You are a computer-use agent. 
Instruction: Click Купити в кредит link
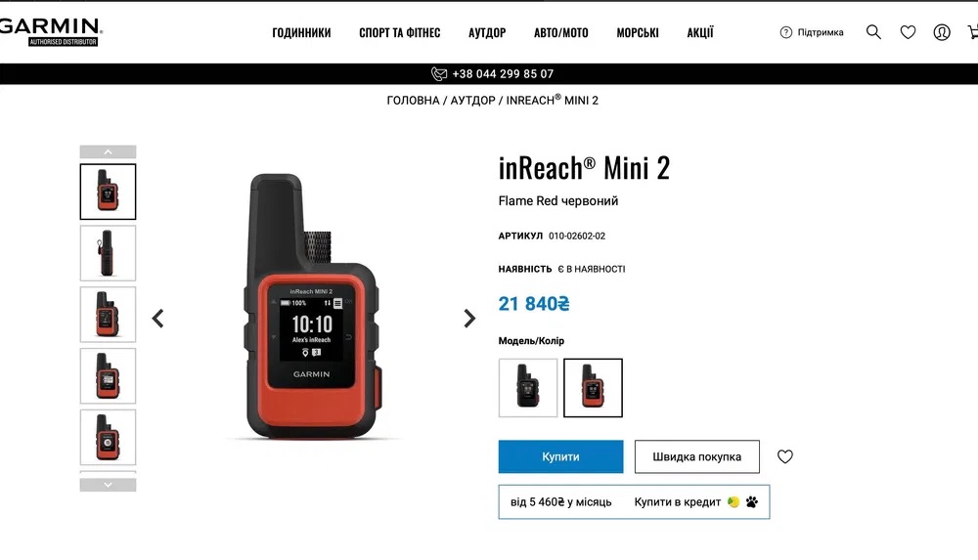(678, 502)
